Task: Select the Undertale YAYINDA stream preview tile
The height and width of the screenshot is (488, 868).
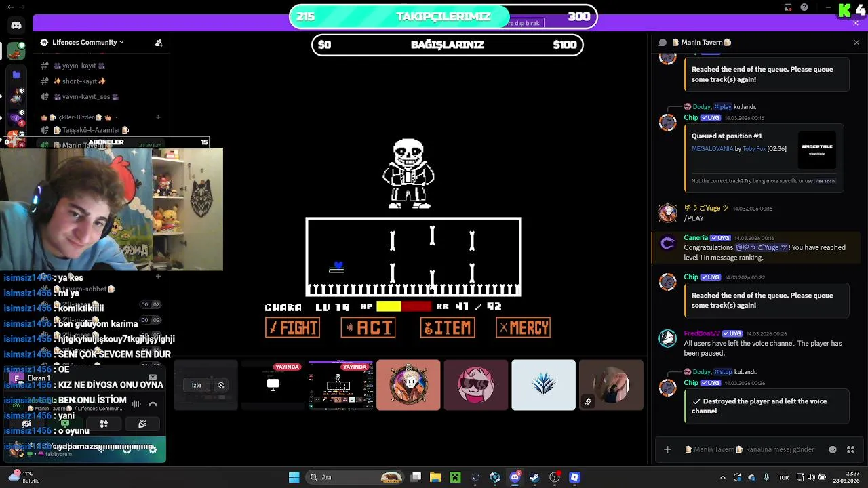Action: click(340, 385)
